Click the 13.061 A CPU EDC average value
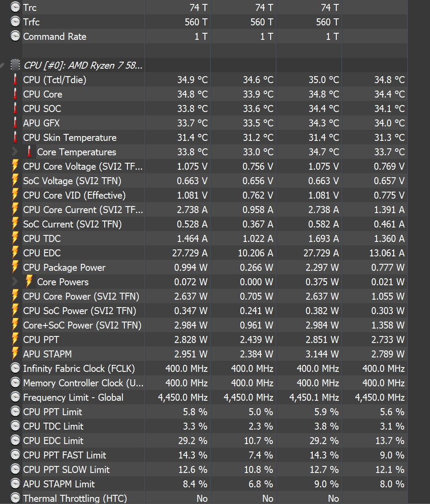This screenshot has width=430, height=504. (x=387, y=253)
